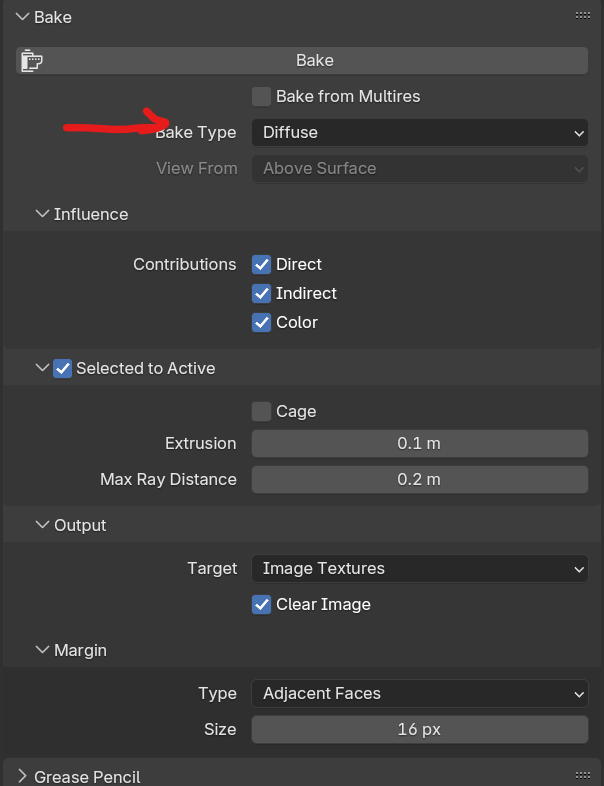Grab the Bake panel drag handle dots

tap(582, 16)
